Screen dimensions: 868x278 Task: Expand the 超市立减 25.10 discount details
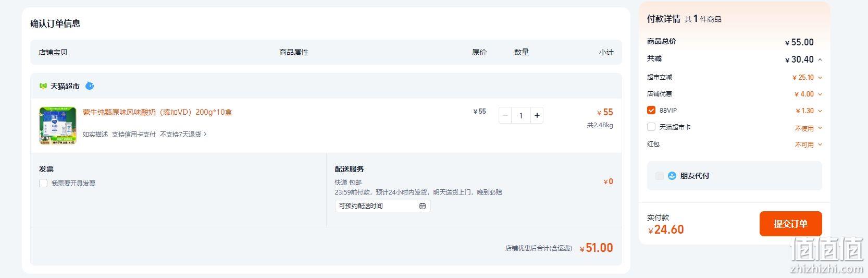pos(820,78)
